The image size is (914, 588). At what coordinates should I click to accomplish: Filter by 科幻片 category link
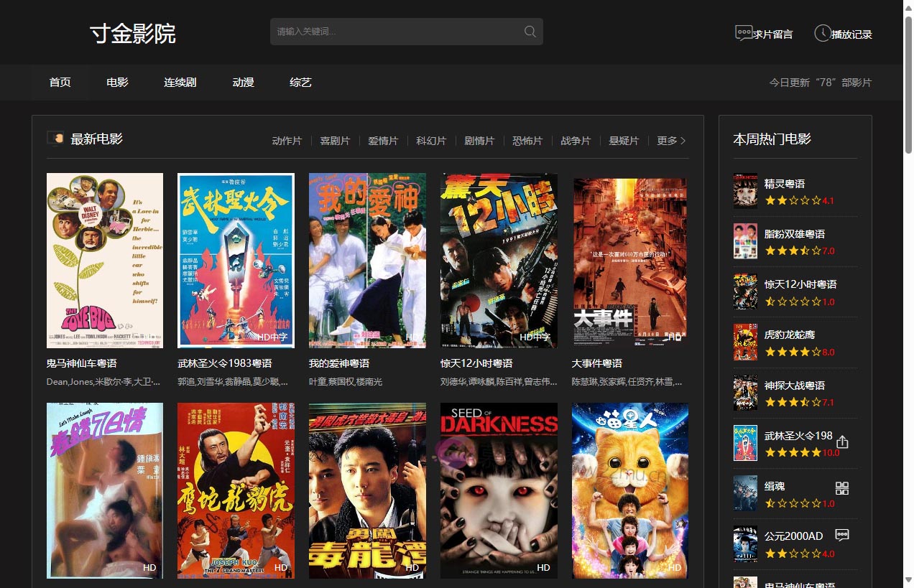[431, 141]
